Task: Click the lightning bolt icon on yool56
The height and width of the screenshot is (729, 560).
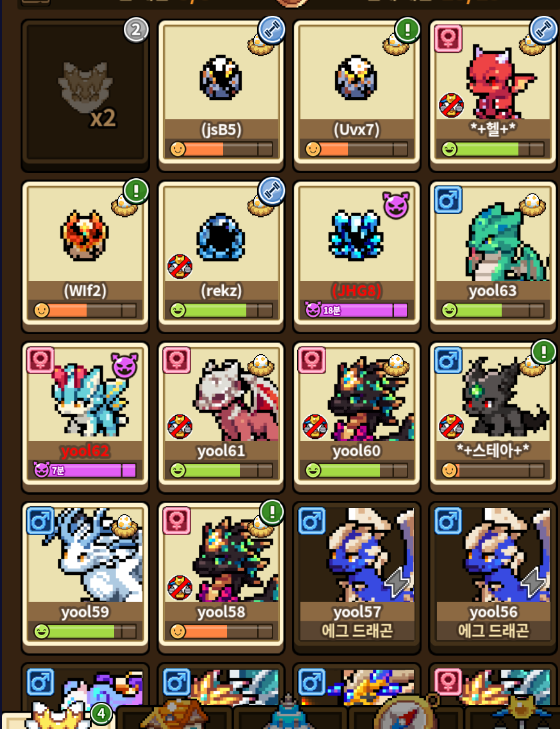Action: coord(534,582)
